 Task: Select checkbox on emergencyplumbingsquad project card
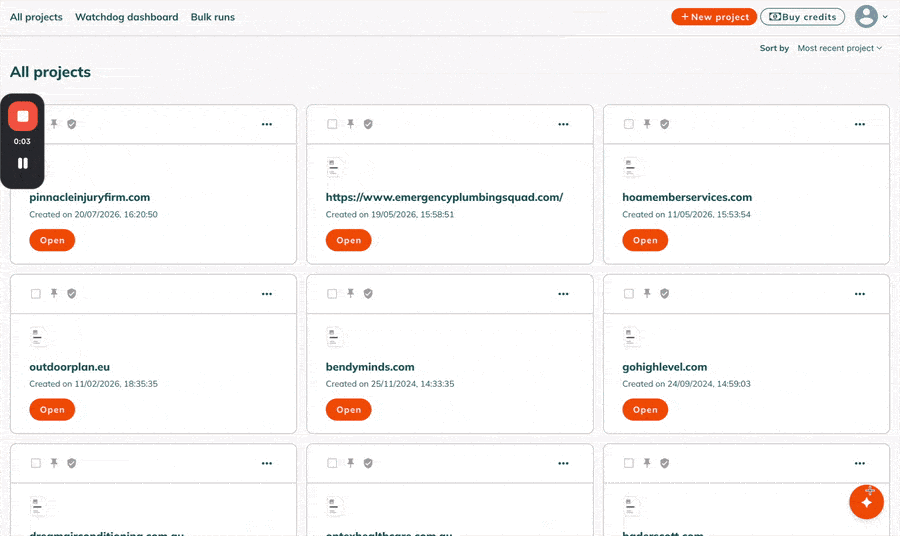tap(332, 124)
